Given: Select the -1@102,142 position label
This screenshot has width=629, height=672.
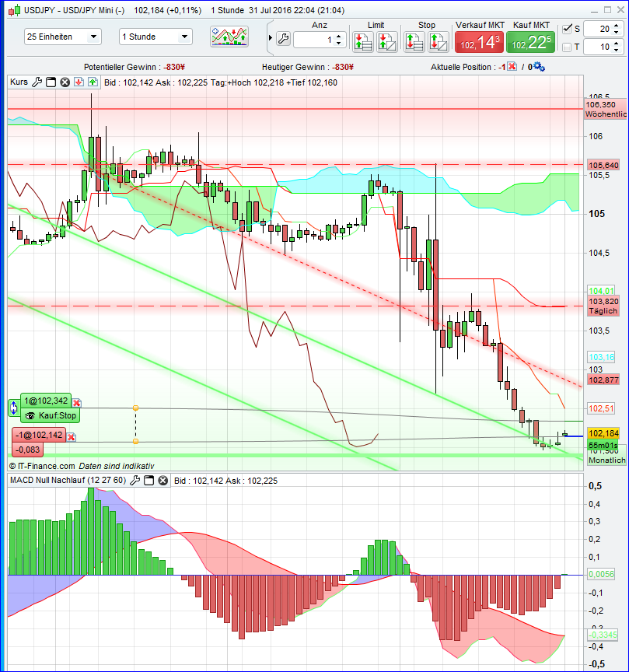Looking at the screenshot, I should [x=39, y=435].
